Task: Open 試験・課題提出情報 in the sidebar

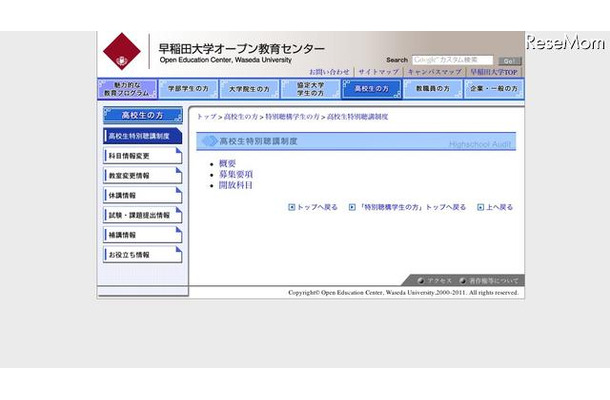Action: 143,215
